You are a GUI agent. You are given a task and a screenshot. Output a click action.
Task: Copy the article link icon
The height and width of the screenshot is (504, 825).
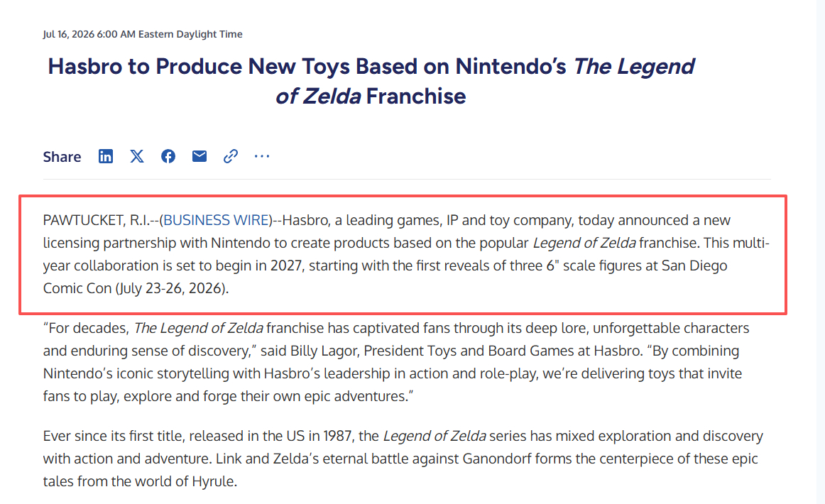click(x=231, y=156)
